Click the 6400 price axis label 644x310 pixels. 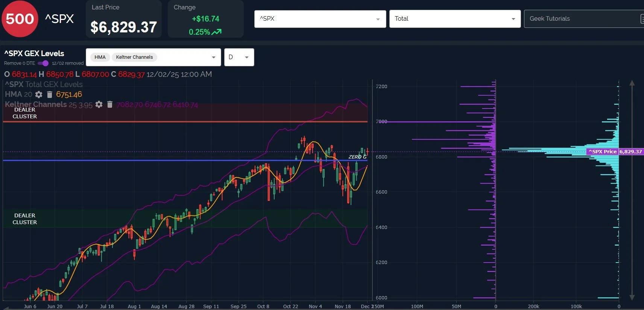381,227
